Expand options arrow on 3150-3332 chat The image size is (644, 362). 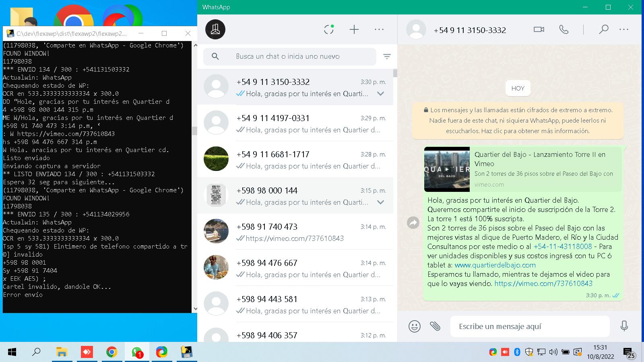[x=380, y=94]
